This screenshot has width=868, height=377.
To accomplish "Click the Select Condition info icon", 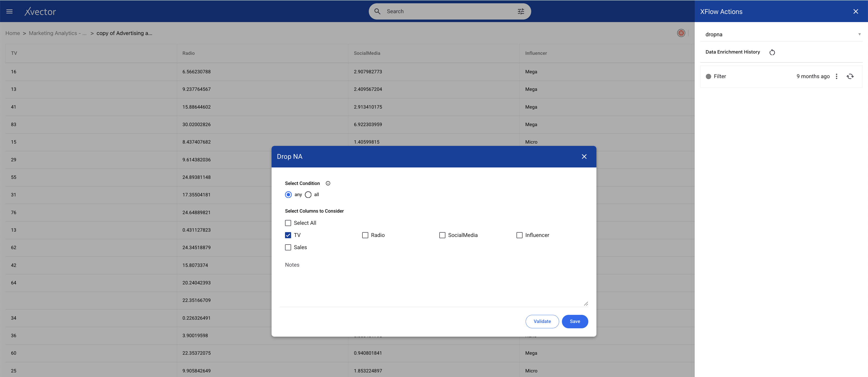I will click(328, 183).
